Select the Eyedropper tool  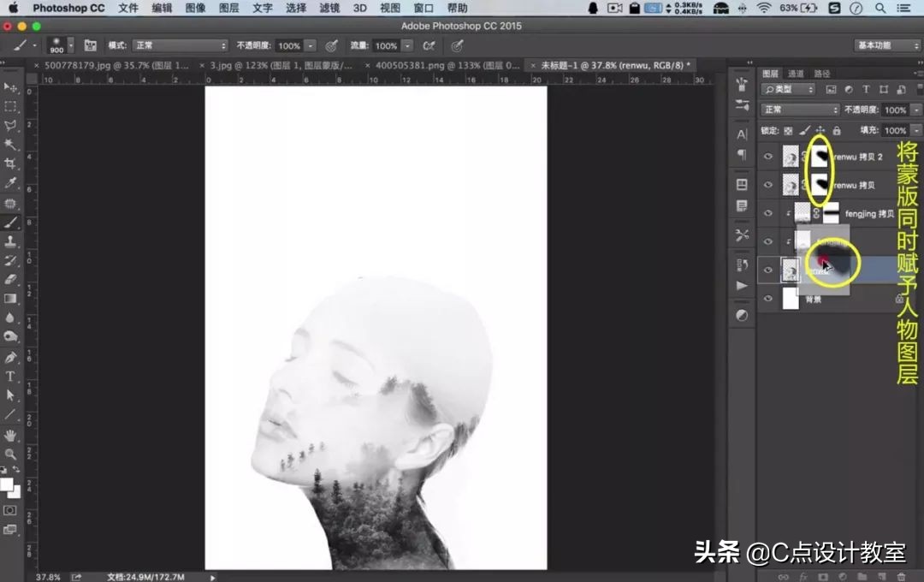pyautogui.click(x=10, y=183)
